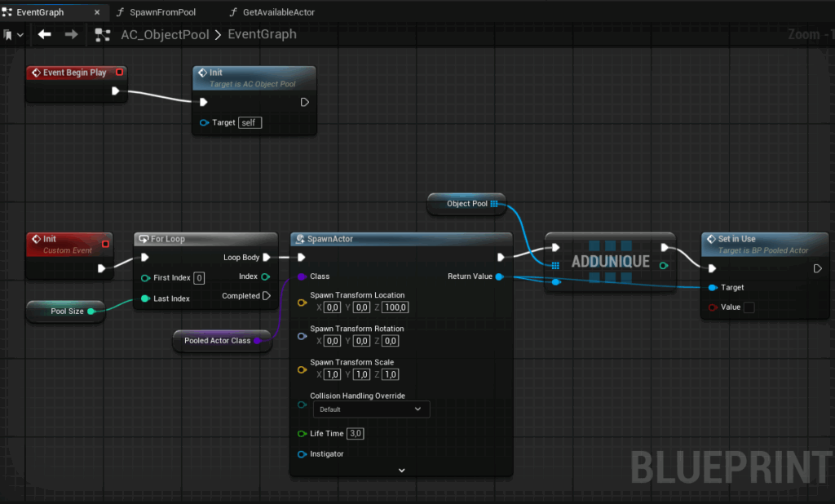Click red delegate pin on Init Custom Event
This screenshot has width=835, height=504.
point(105,244)
